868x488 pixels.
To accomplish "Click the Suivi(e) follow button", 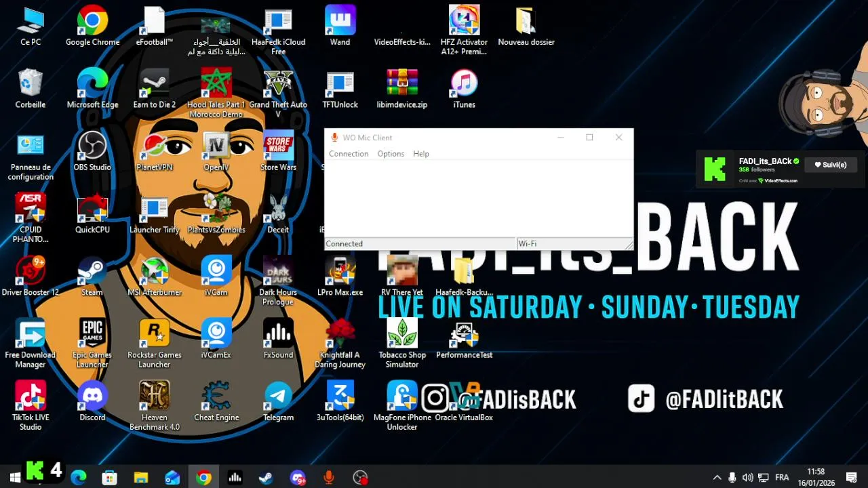I will 830,165.
